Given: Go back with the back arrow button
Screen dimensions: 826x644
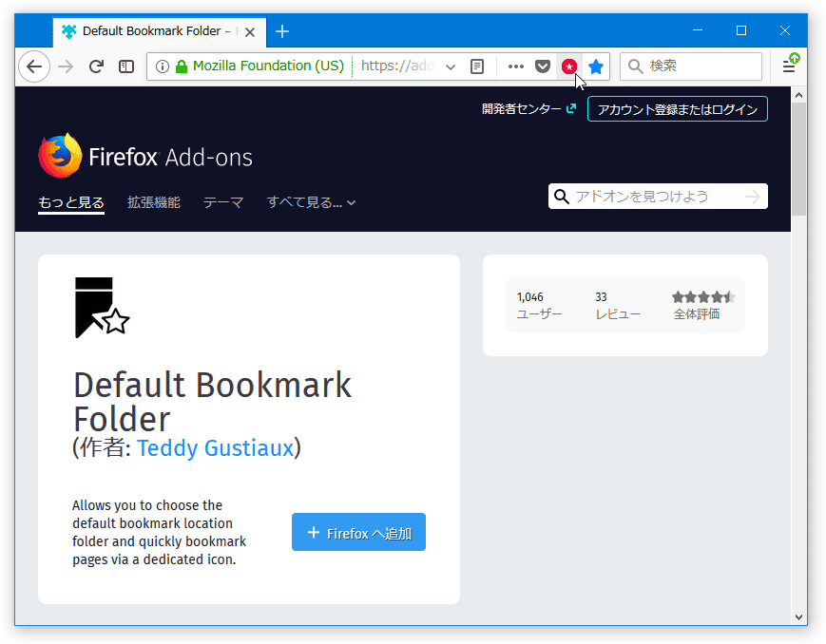Looking at the screenshot, I should [34, 66].
